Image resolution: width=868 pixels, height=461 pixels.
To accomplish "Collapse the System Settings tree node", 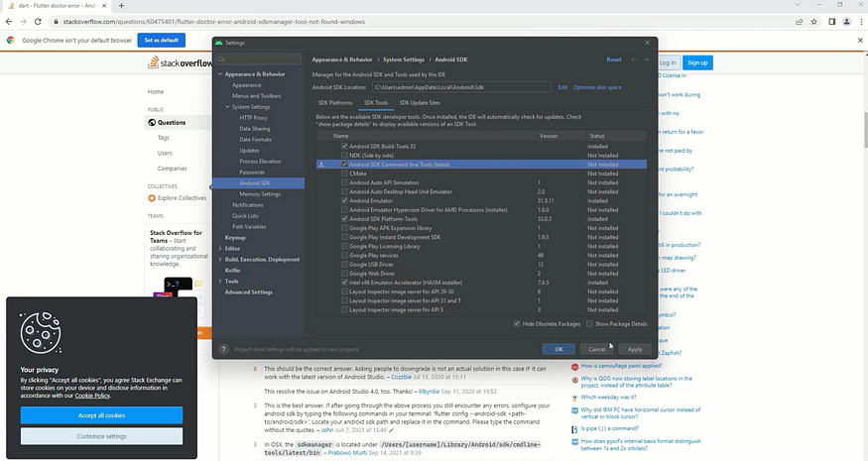I will (x=227, y=107).
